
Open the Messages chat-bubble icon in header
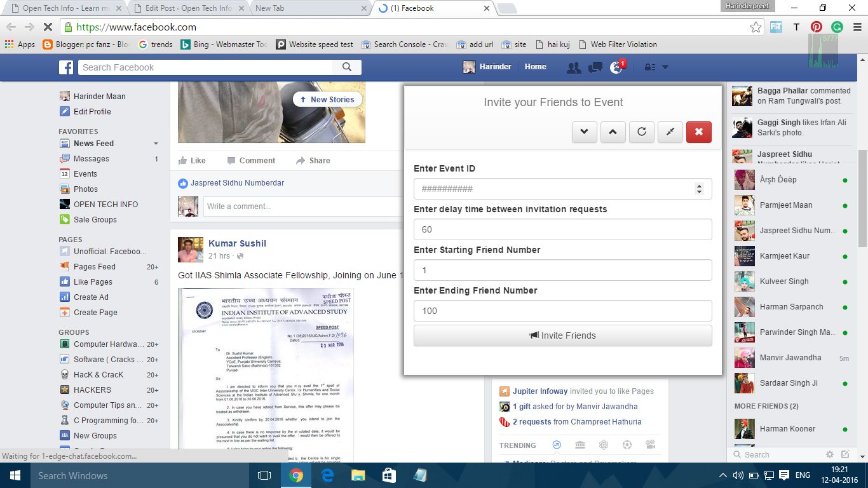point(595,67)
